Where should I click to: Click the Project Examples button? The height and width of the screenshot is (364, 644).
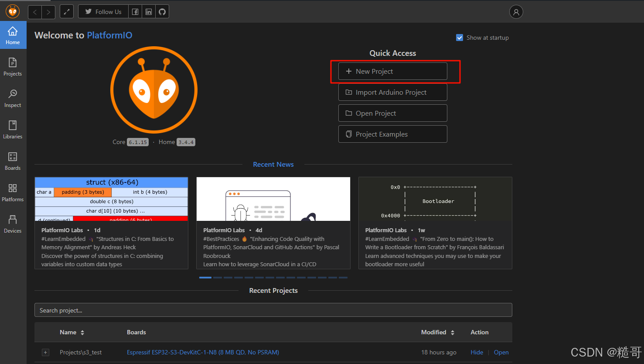coord(393,134)
